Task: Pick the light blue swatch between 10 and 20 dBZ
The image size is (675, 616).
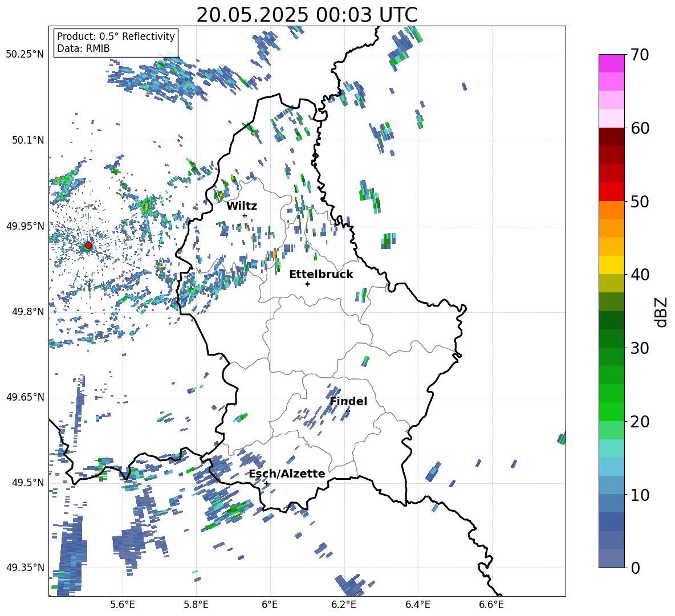Action: (611, 467)
